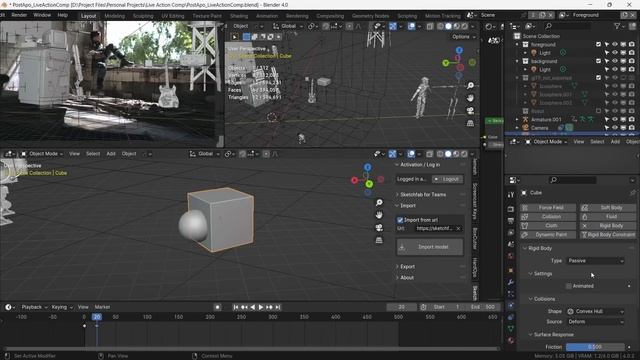This screenshot has height=360, width=640.
Task: Play the animation in timeline
Action: pyautogui.click(x=261, y=307)
